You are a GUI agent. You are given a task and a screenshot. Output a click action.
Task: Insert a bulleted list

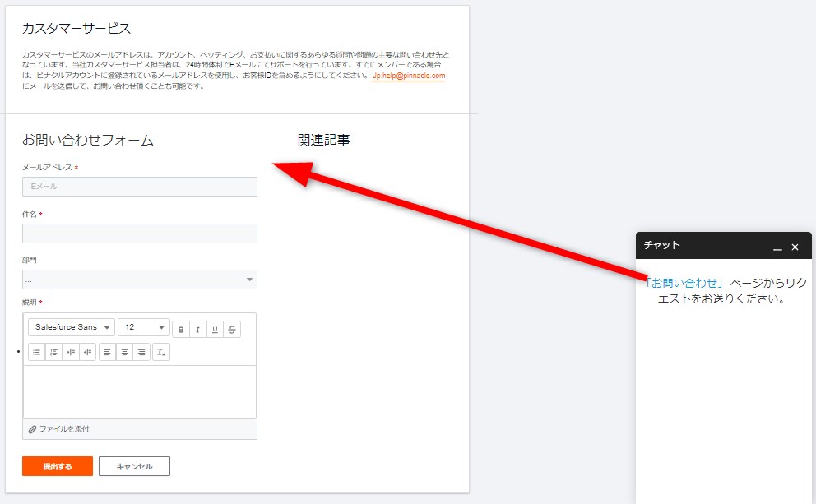click(x=36, y=352)
